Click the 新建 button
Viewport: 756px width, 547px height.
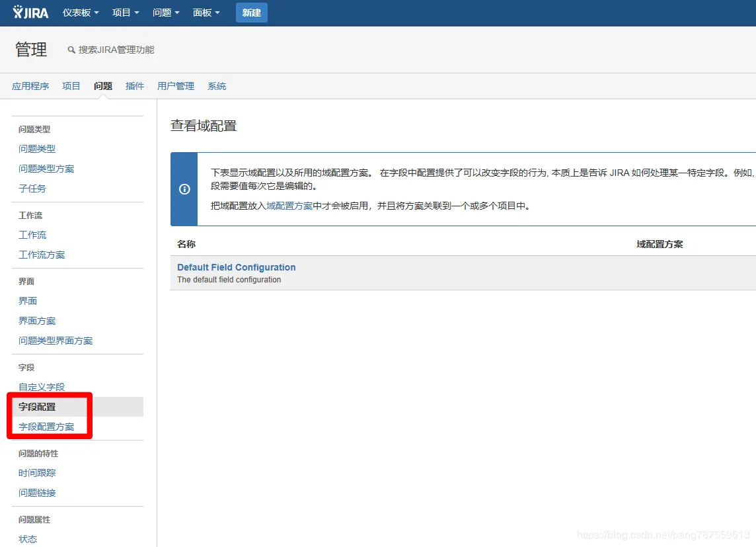coord(252,13)
